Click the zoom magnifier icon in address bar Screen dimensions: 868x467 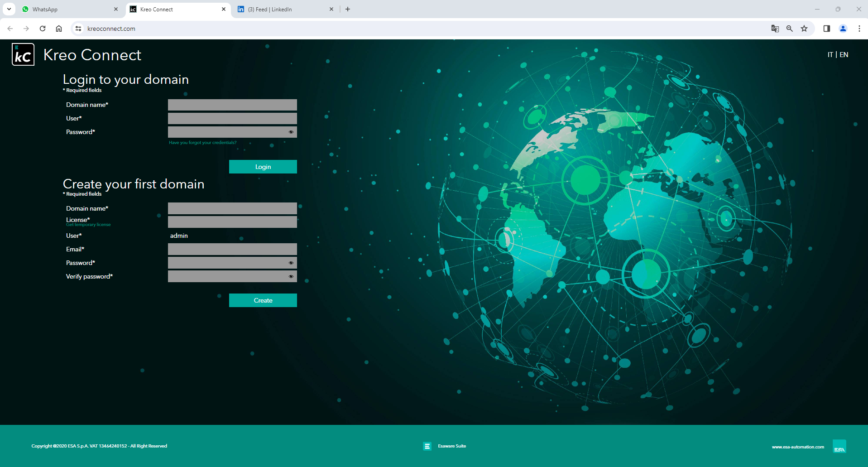click(x=789, y=29)
